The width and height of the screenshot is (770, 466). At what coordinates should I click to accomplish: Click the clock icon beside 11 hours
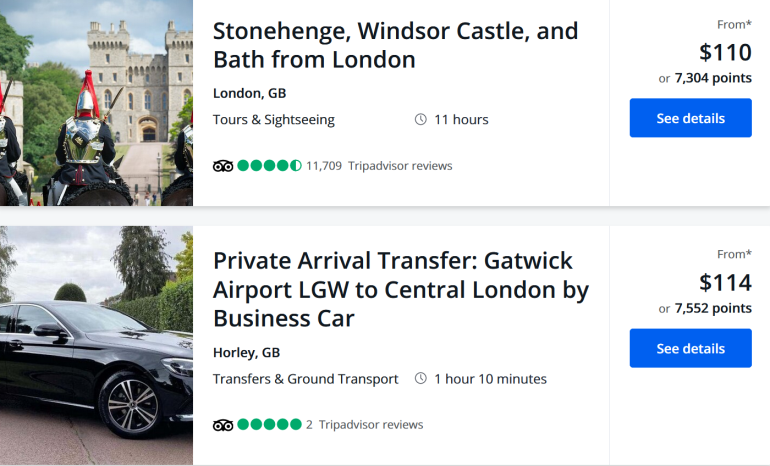point(421,120)
